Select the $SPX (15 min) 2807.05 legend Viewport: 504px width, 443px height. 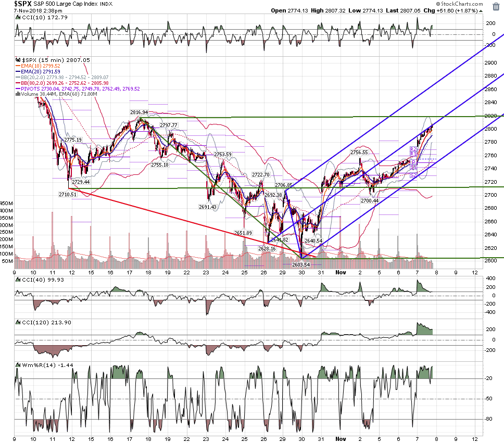pos(56,60)
